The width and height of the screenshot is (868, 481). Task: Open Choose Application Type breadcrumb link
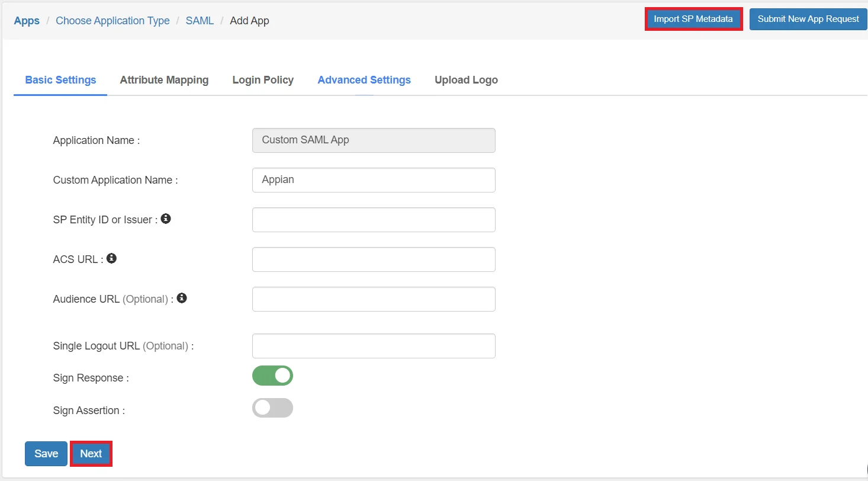pos(112,21)
